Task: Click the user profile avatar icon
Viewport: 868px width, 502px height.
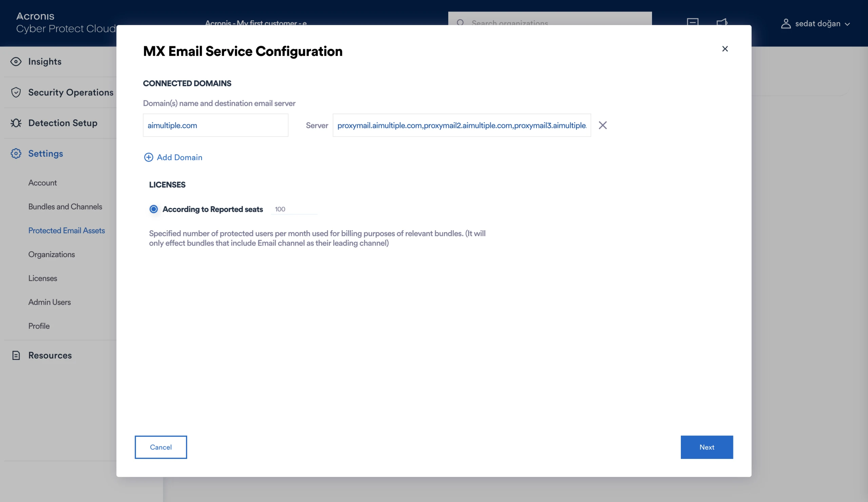Action: click(786, 24)
